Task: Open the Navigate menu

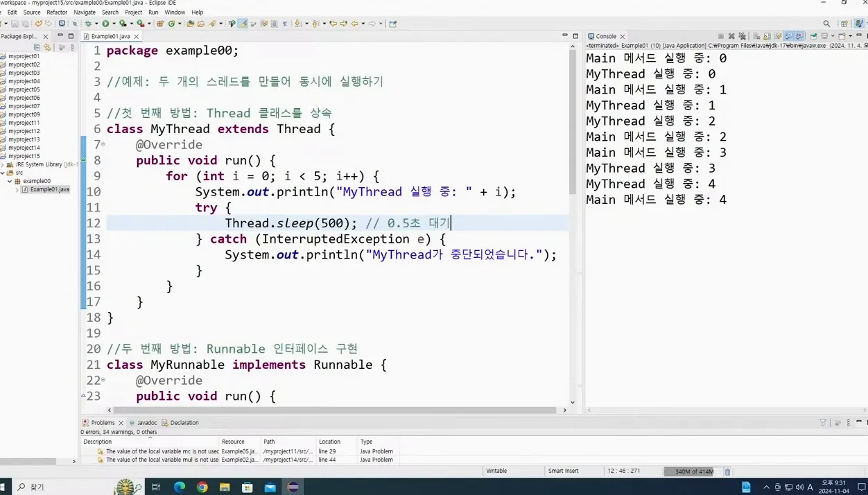Action: point(85,12)
